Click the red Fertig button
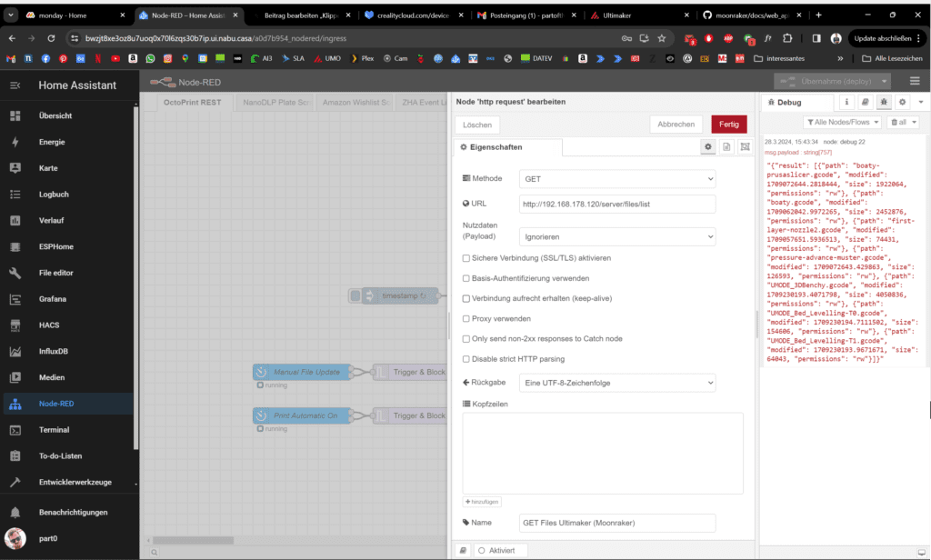Viewport: 931px width, 560px height. coord(729,125)
